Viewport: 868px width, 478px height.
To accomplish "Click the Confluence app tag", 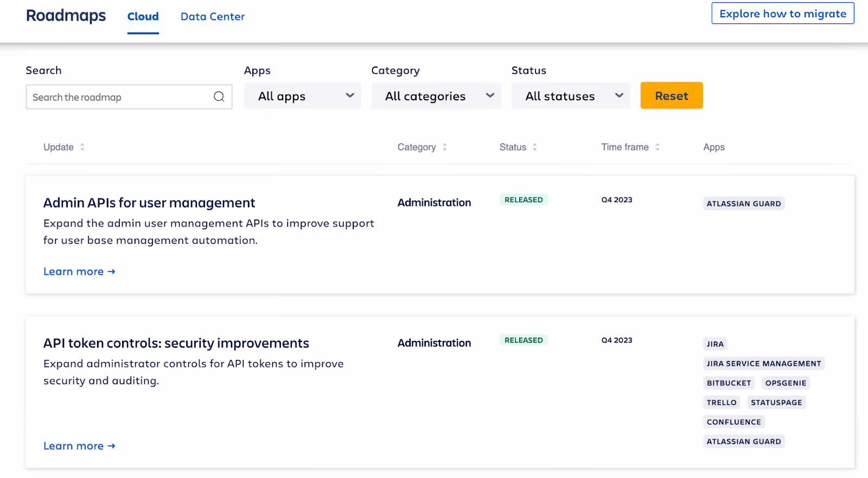I will pos(734,422).
